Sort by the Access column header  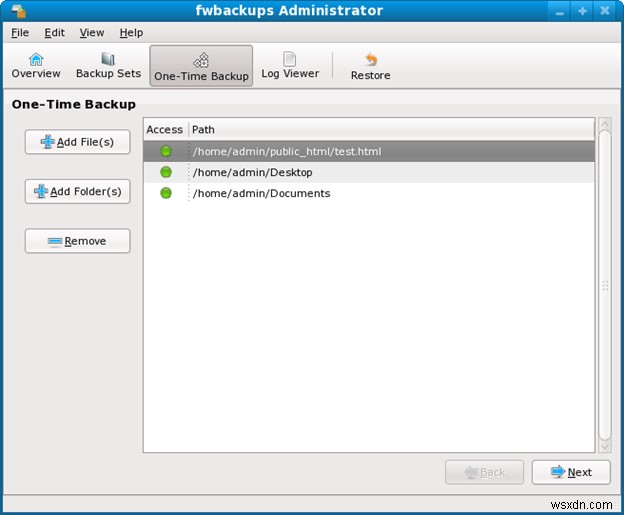pyautogui.click(x=166, y=129)
